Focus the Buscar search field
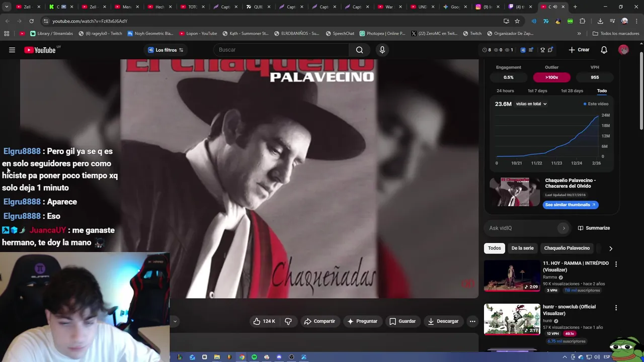This screenshot has width=644, height=362. click(x=281, y=50)
